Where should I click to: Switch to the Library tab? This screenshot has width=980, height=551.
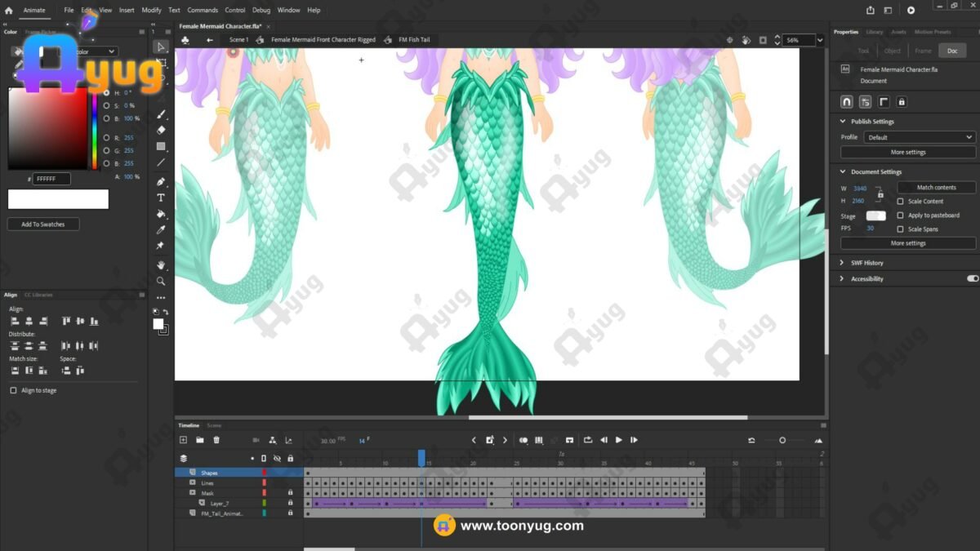point(874,32)
